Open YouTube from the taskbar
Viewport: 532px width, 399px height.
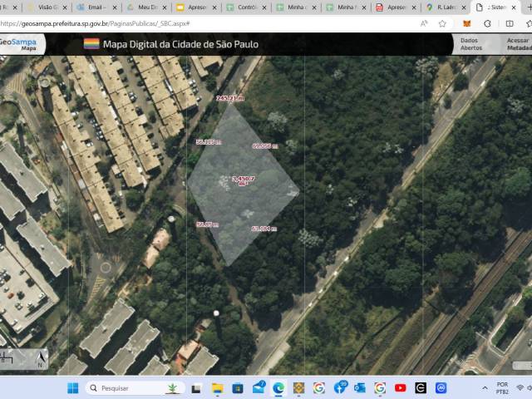(x=401, y=388)
